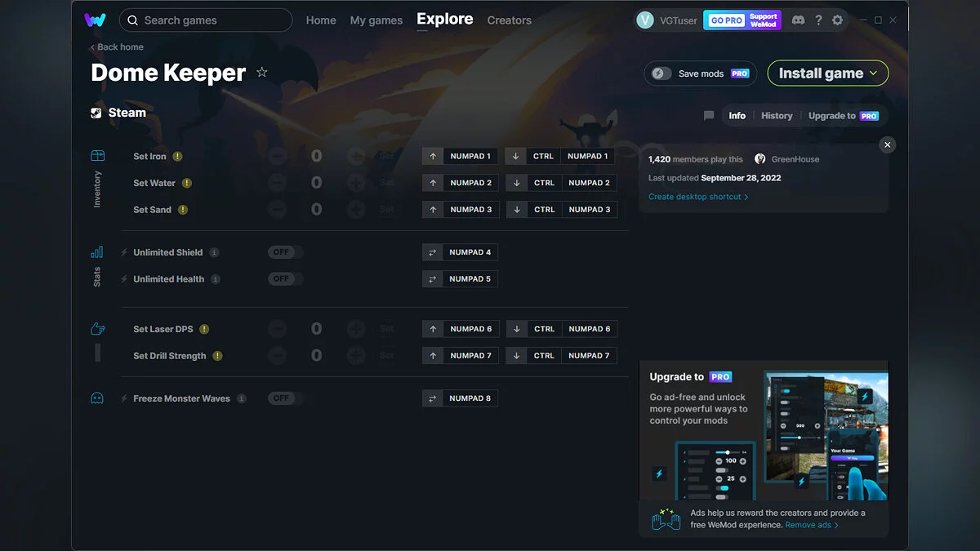This screenshot has width=980, height=551.
Task: Click the GreenHouse creator name
Action: [x=795, y=159]
